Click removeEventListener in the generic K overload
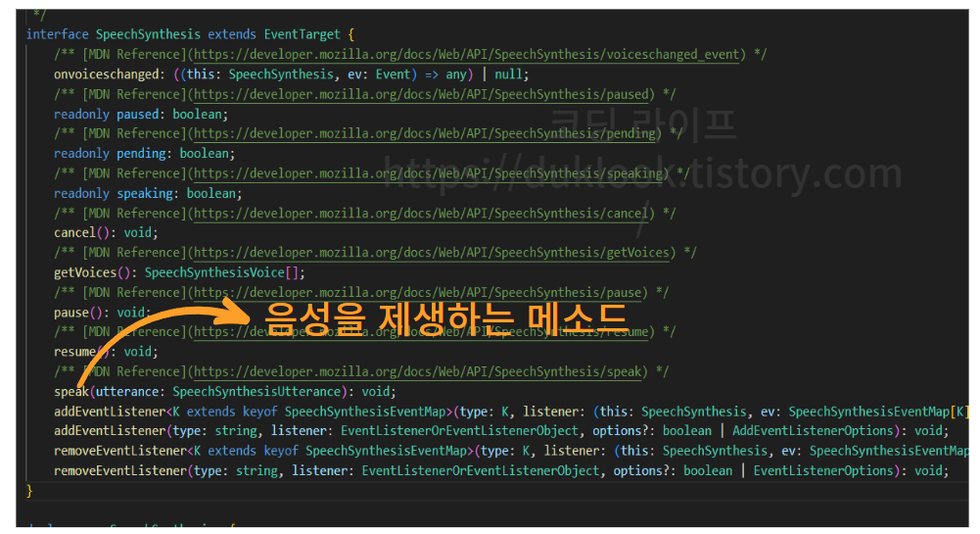This screenshot has height=534, width=980. coord(120,451)
